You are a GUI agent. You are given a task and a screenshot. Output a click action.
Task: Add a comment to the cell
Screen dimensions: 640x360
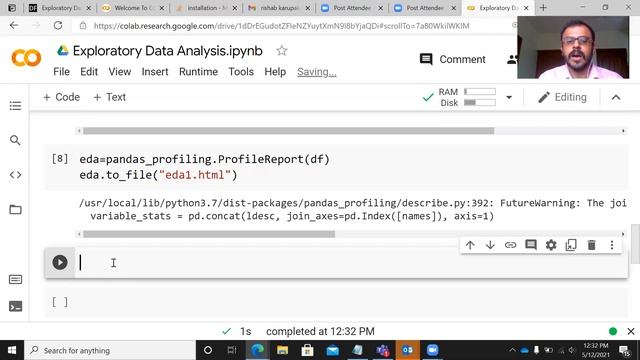[531, 245]
